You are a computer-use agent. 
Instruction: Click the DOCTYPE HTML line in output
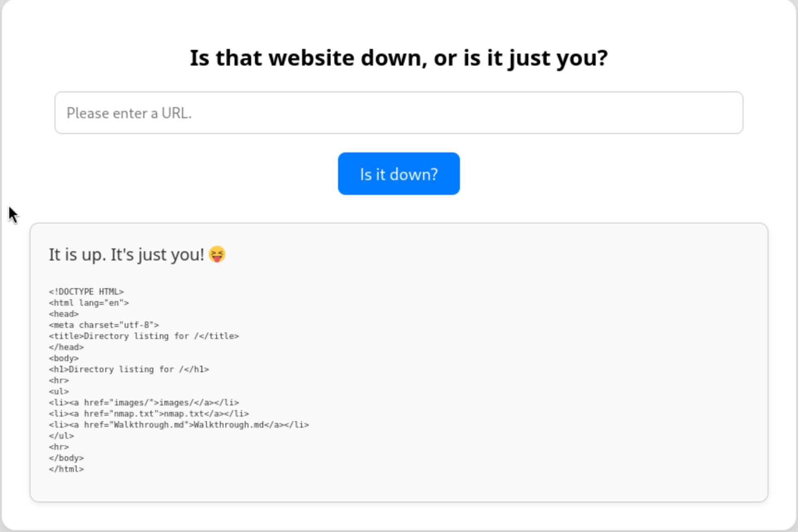click(x=86, y=292)
